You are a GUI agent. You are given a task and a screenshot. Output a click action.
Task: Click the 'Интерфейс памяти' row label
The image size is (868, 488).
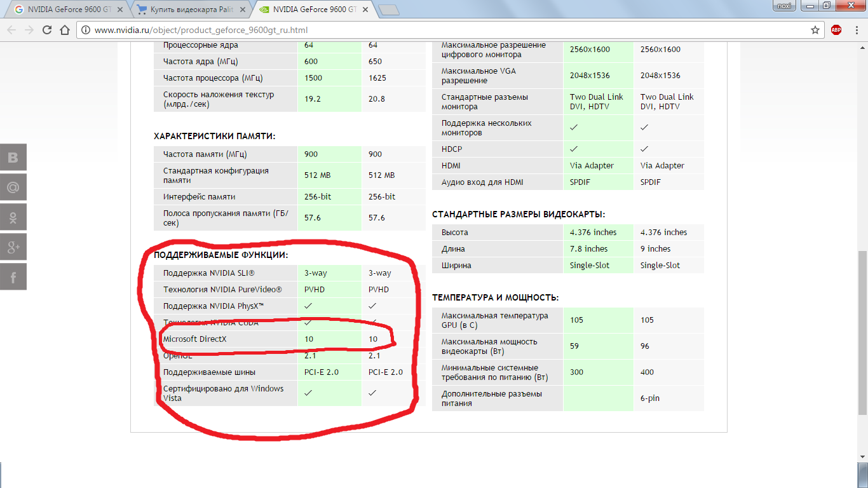pyautogui.click(x=199, y=197)
